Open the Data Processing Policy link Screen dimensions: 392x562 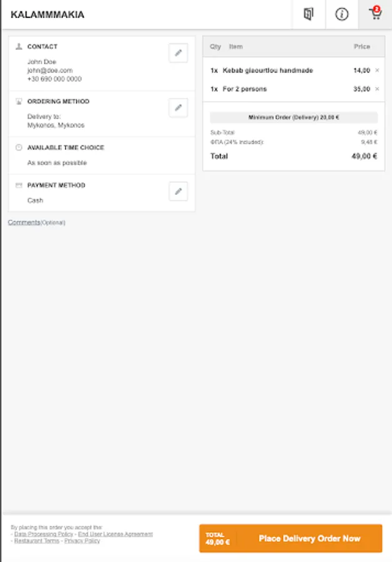(x=44, y=534)
